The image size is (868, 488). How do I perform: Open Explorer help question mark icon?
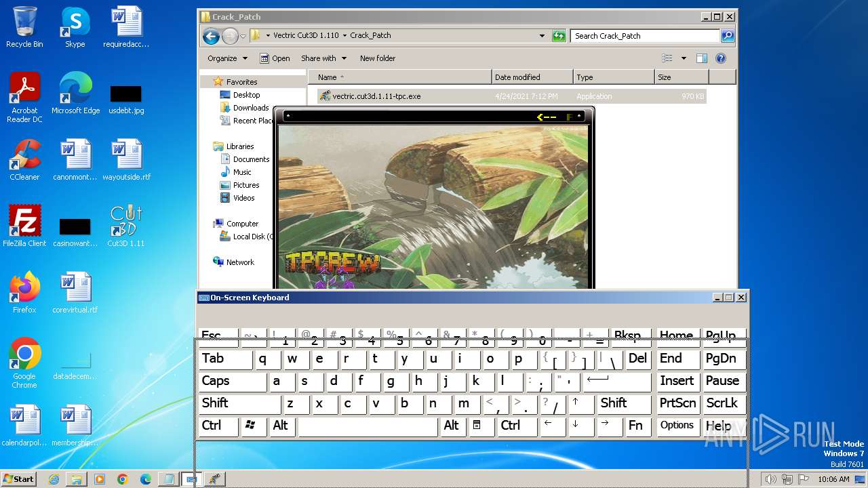point(721,58)
